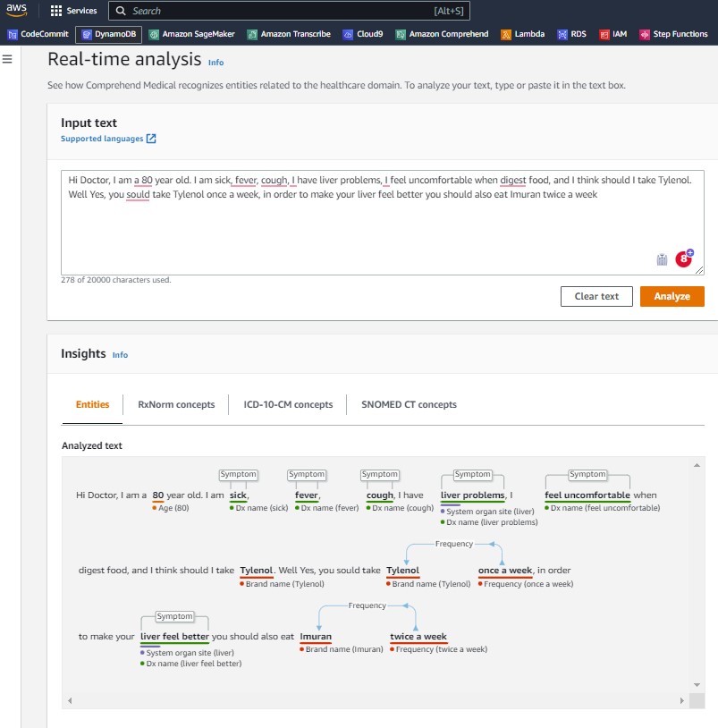Image resolution: width=718 pixels, height=728 pixels.
Task: Click the highlighted entity 'sick'
Action: tap(238, 495)
